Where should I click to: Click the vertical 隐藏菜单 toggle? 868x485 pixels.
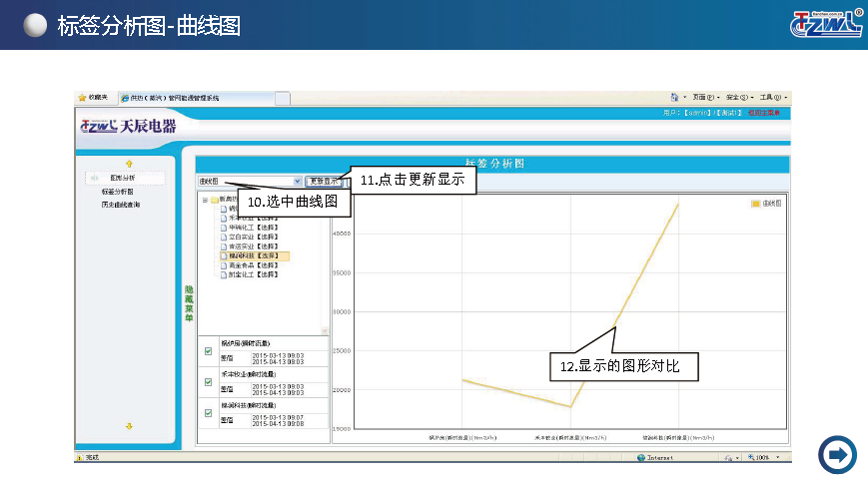pyautogui.click(x=189, y=303)
